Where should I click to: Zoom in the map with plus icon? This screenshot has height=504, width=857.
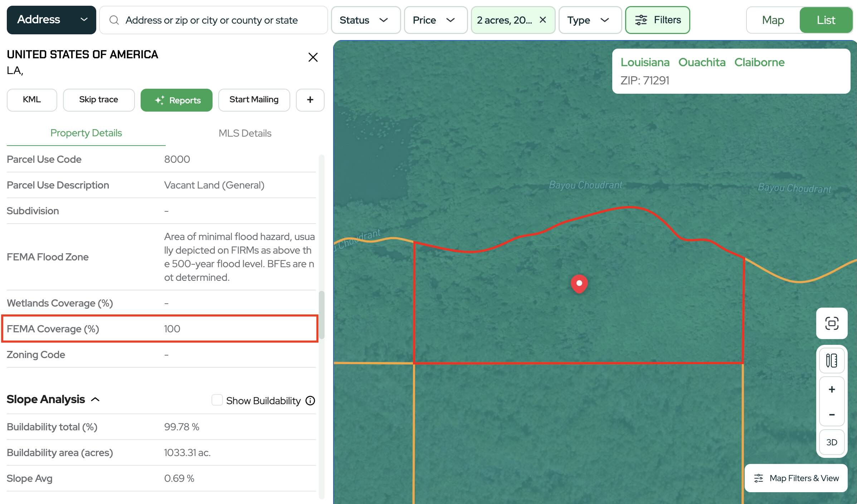point(832,390)
